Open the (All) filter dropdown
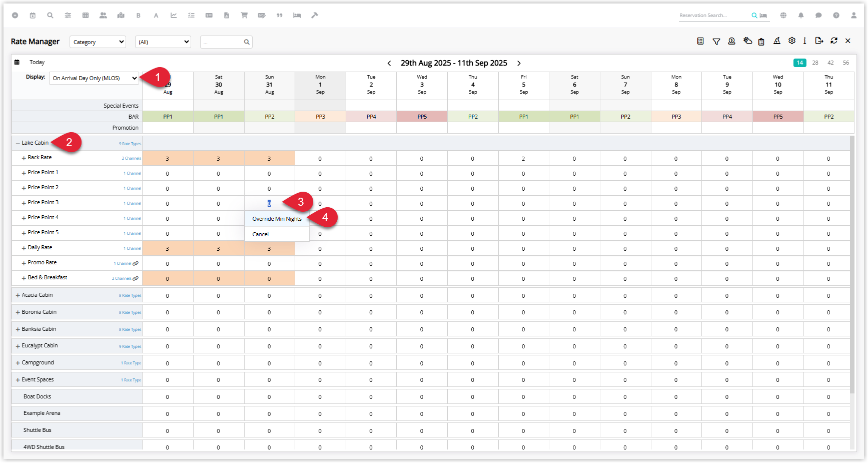This screenshot has width=868, height=463. pos(163,42)
